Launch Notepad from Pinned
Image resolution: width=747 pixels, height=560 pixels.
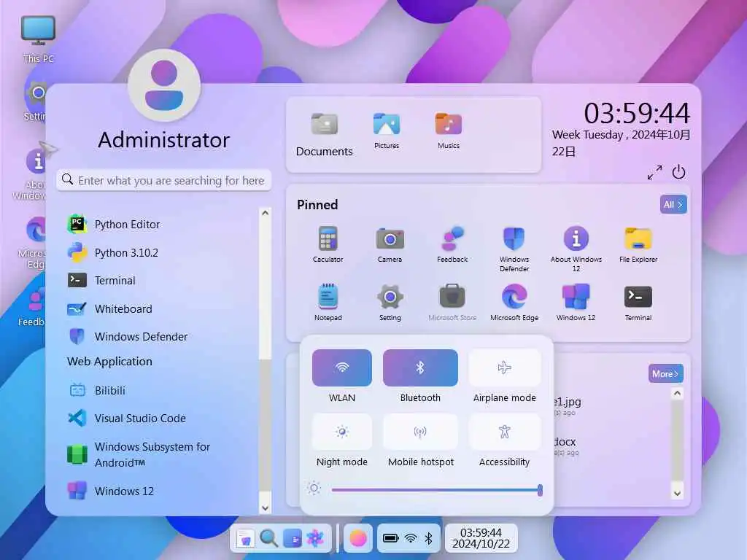pyautogui.click(x=328, y=303)
